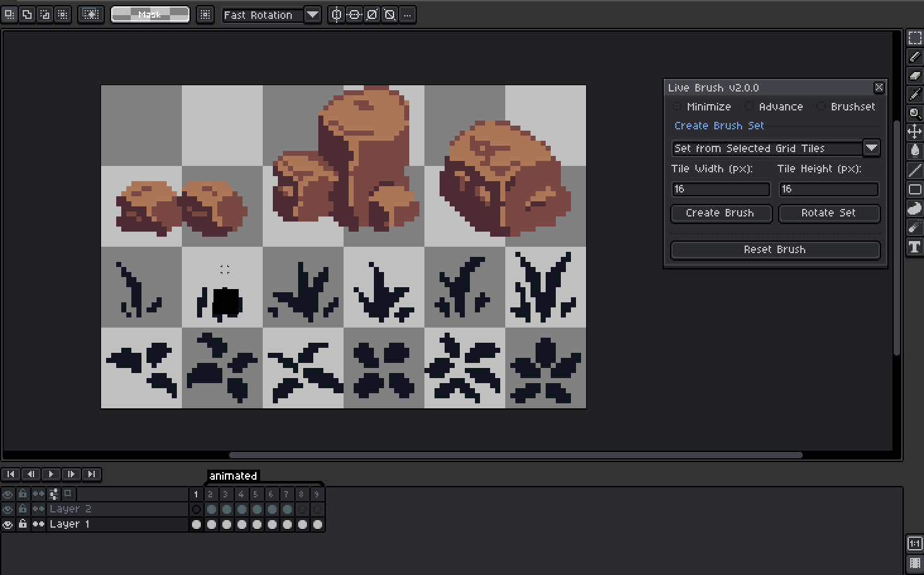Click the Rectangle shape tool

point(915,189)
